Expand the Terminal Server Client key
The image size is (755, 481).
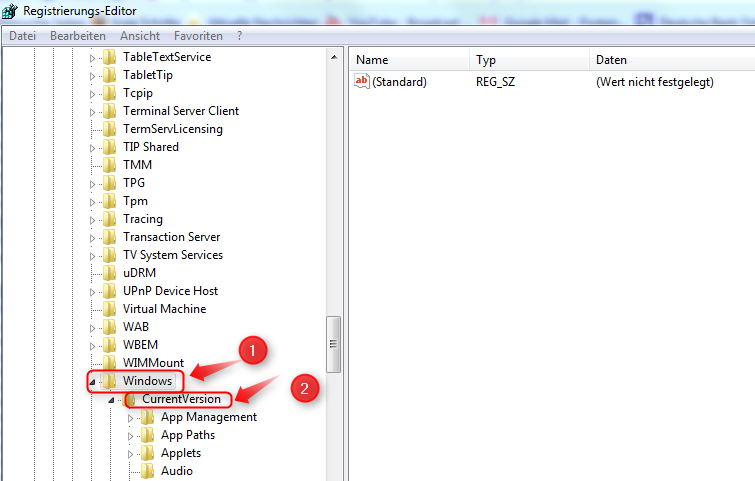[92, 112]
